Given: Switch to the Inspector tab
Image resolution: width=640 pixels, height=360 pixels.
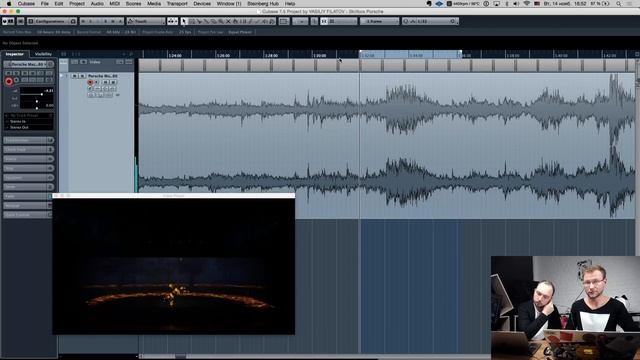Looking at the screenshot, I should coord(15,54).
